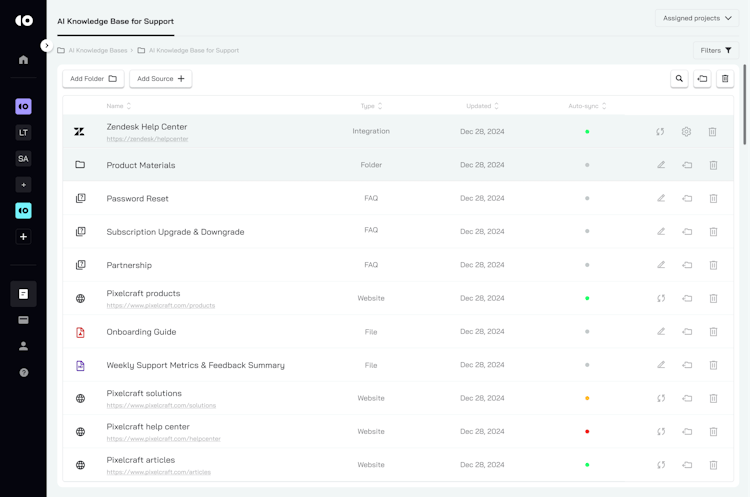Click the toolbar trash bin icon

(725, 79)
